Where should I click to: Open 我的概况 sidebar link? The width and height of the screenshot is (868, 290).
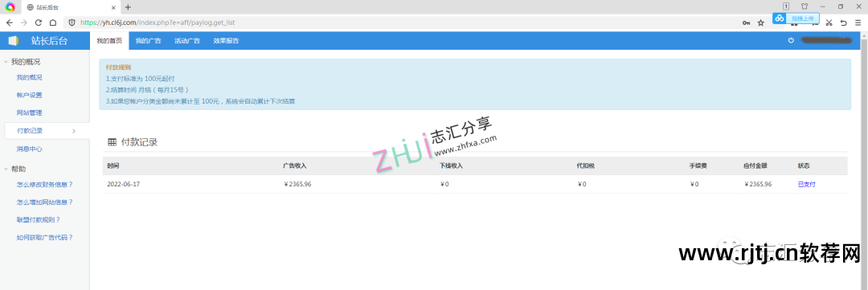(x=30, y=77)
